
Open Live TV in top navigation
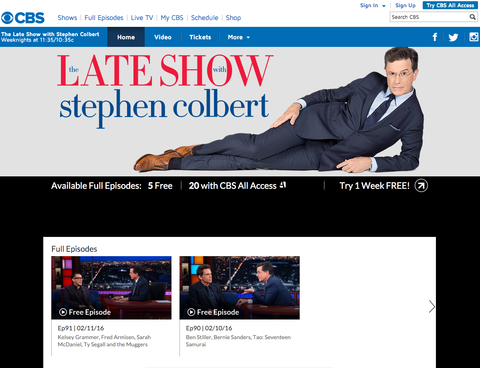coord(142,18)
